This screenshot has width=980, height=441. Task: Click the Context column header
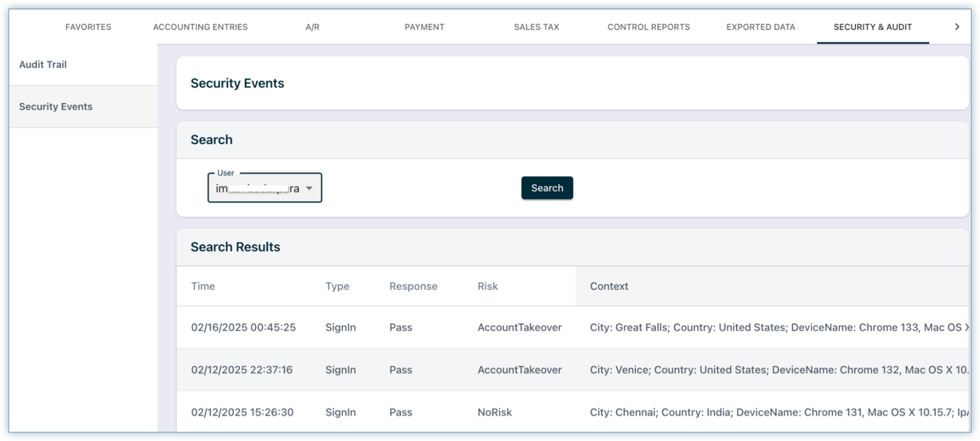(x=609, y=287)
